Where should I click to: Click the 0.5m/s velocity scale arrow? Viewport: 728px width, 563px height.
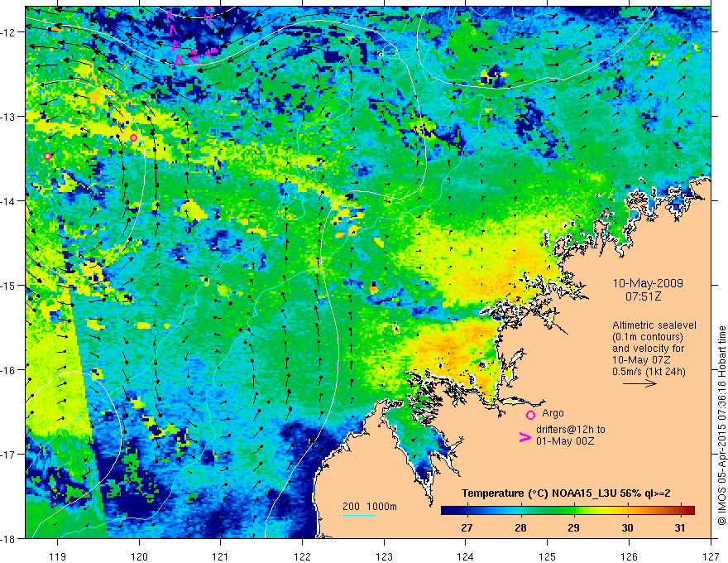point(639,383)
